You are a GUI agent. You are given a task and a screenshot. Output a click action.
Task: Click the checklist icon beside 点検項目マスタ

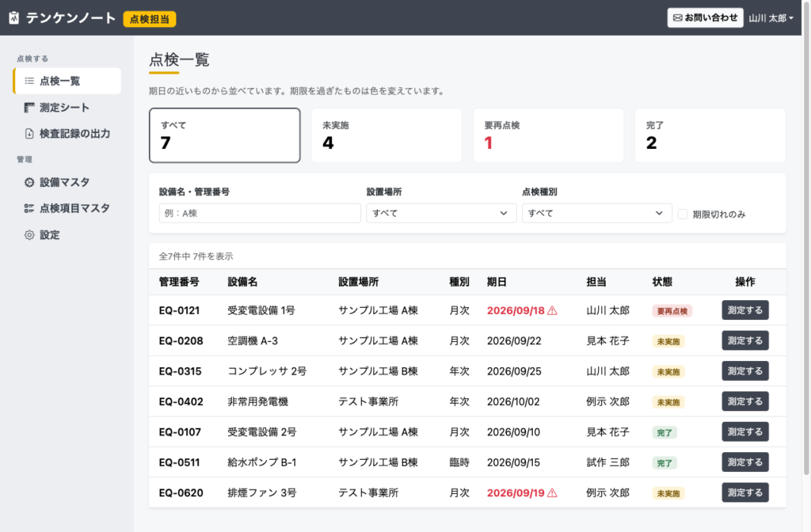[x=29, y=208]
